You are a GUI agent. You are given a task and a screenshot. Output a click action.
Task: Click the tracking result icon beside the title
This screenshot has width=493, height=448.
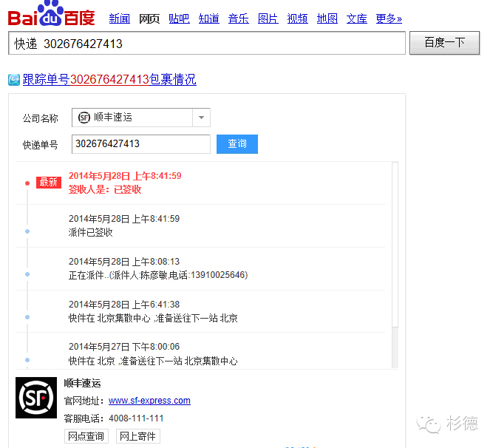pyautogui.click(x=14, y=80)
